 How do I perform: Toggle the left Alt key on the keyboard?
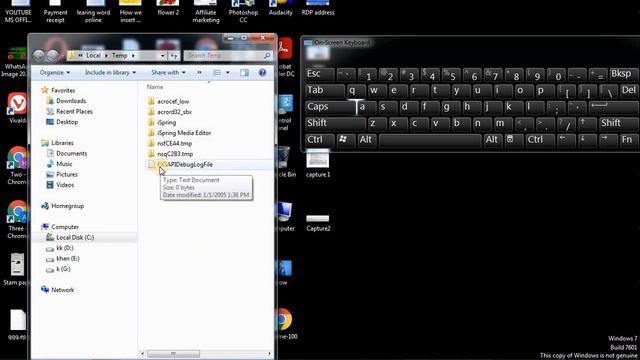pos(367,140)
